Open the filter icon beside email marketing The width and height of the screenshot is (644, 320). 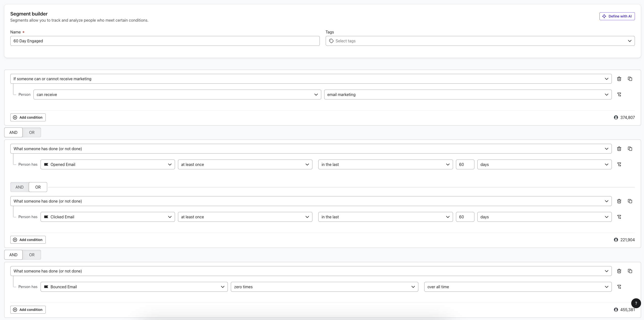619,94
